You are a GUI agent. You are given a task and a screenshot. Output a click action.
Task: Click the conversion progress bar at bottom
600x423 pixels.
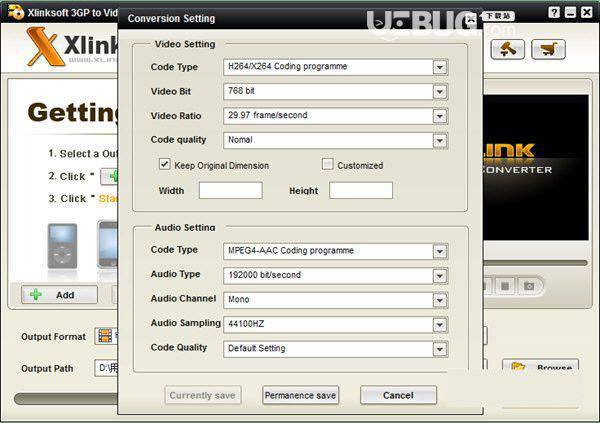point(66,399)
